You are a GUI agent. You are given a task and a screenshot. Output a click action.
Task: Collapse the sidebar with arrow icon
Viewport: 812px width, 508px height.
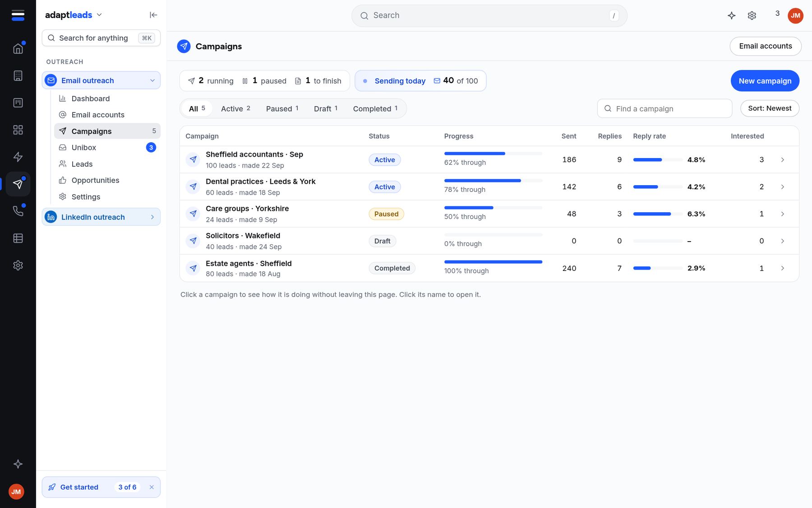tap(153, 15)
